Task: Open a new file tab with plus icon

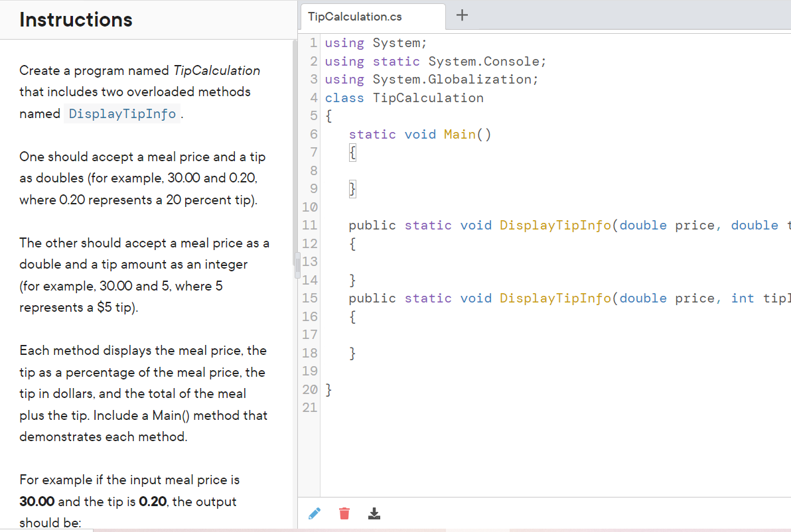Action: coord(462,15)
